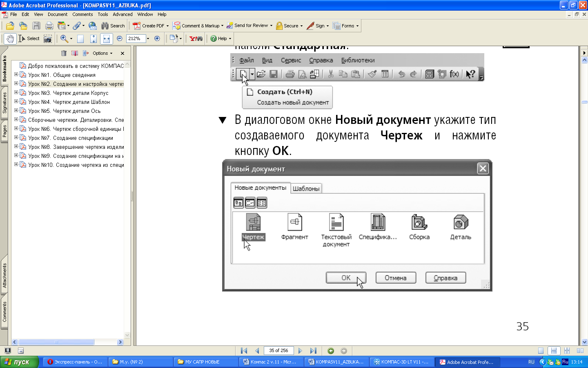The width and height of the screenshot is (588, 368).
Task: Switch to Facing page layout
Action: 580,350
